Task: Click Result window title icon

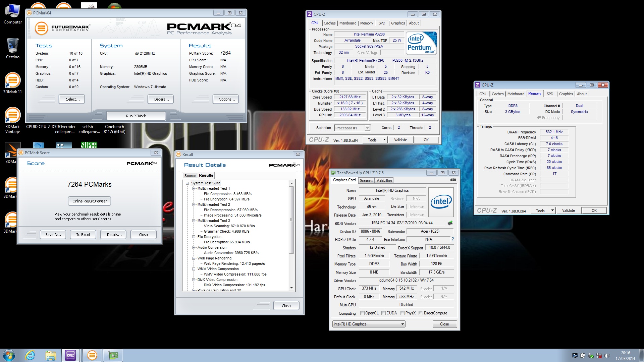Action: [x=178, y=154]
